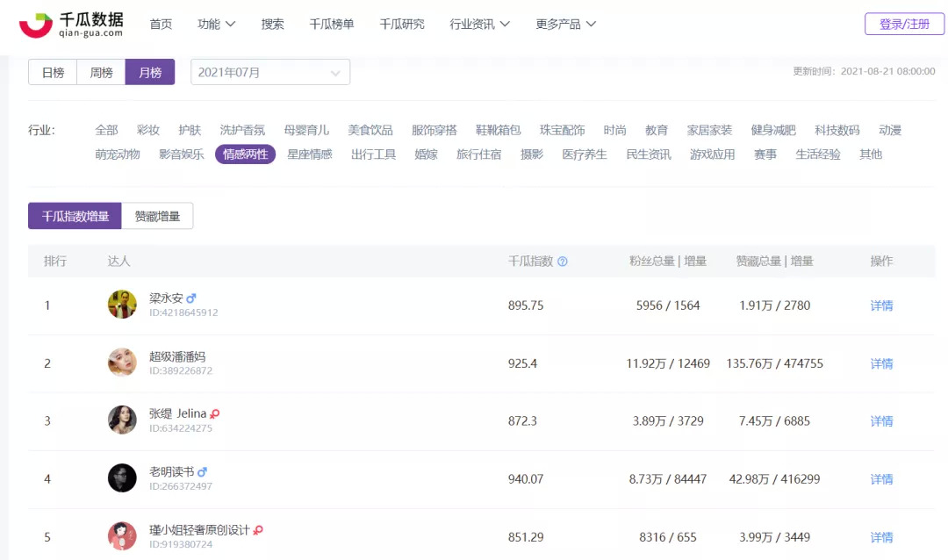Click the gender icon beside 老明读书
Viewport: 948px width, 560px height.
pos(203,472)
